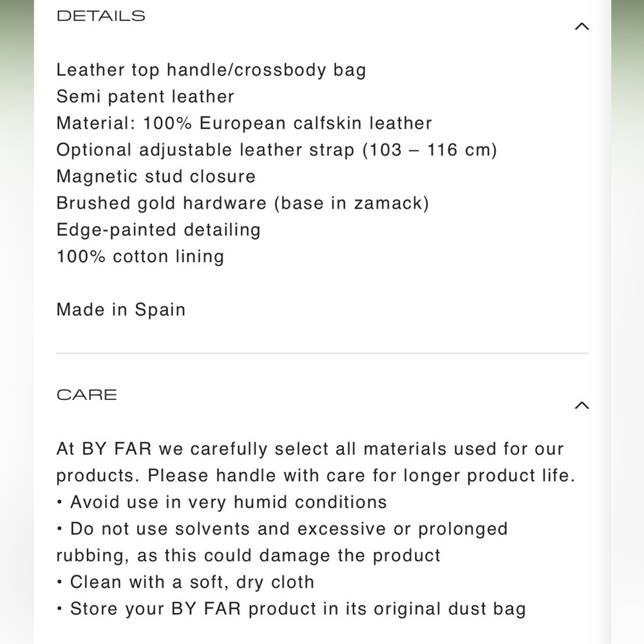Click the 'Made in Spain' text
644x644 pixels.
click(x=121, y=310)
